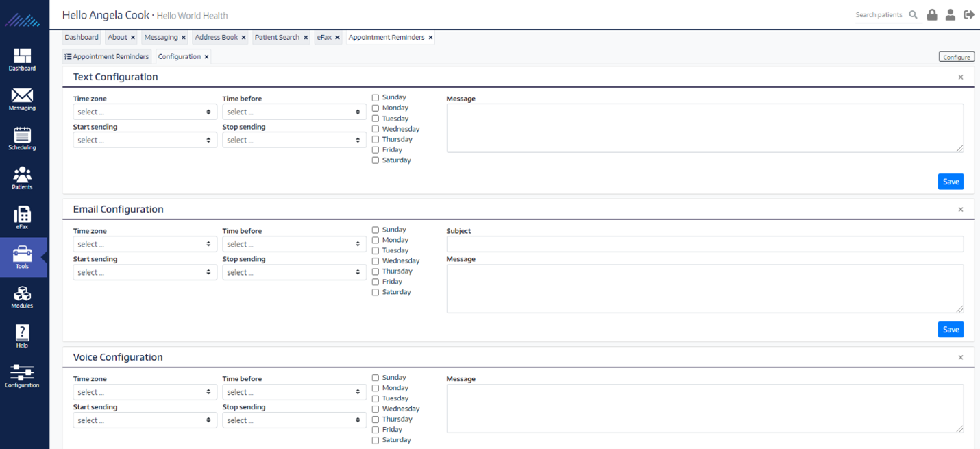980x449 pixels.
Task: Click inside the Subject field under Email Configuration
Action: click(x=705, y=243)
